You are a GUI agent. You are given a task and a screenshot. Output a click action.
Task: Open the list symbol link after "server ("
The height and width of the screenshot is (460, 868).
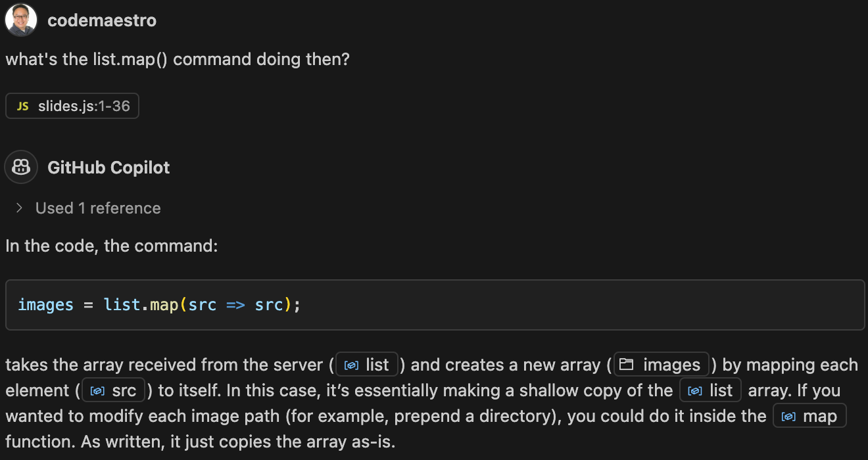(367, 365)
